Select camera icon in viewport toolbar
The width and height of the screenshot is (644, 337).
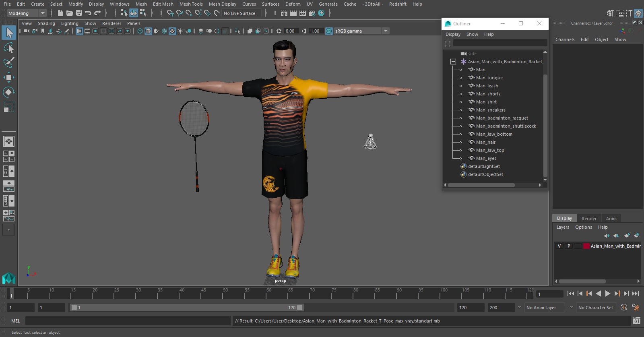26,31
